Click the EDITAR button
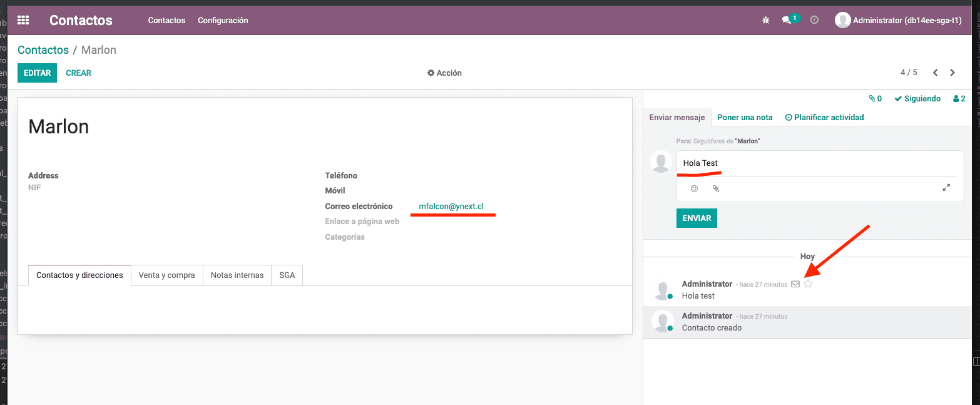The width and height of the screenshot is (980, 405). coord(37,73)
